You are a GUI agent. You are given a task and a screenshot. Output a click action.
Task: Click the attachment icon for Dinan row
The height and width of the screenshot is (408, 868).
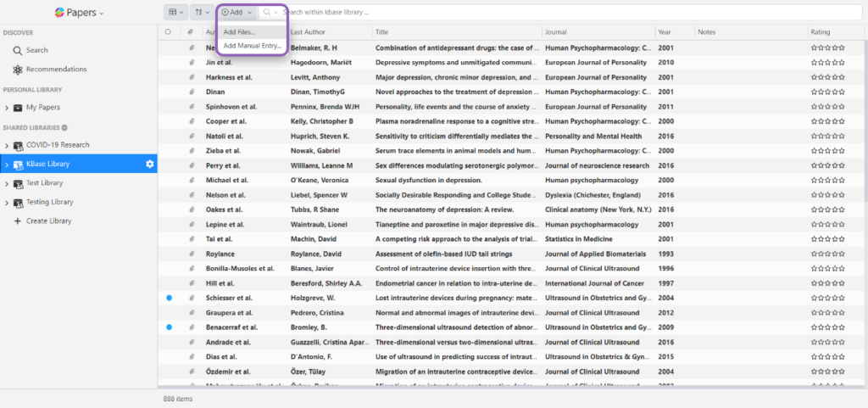click(x=191, y=92)
